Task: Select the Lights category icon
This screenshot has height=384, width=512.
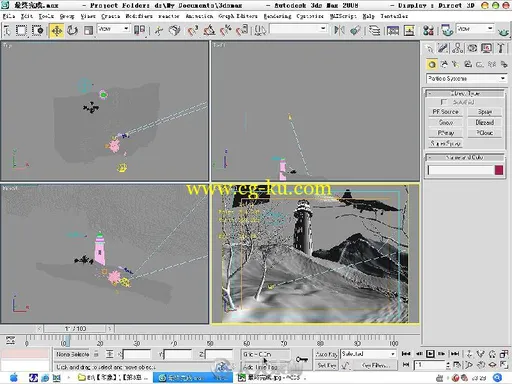Action: coord(455,64)
